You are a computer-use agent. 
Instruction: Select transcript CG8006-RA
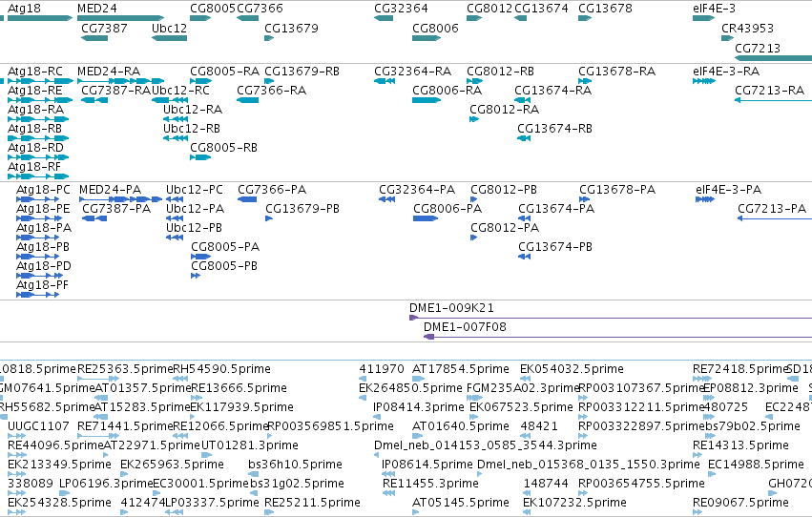pyautogui.click(x=427, y=100)
